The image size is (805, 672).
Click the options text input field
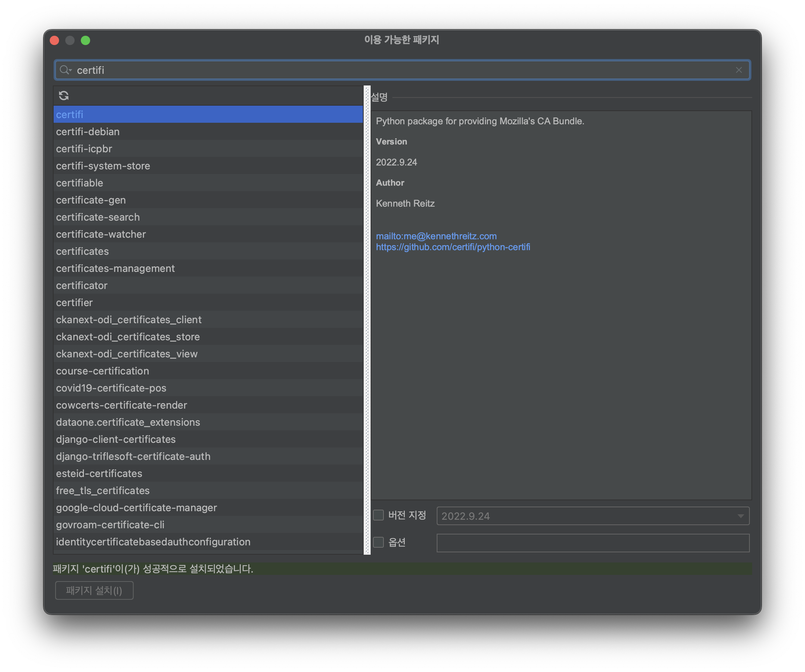coord(592,543)
